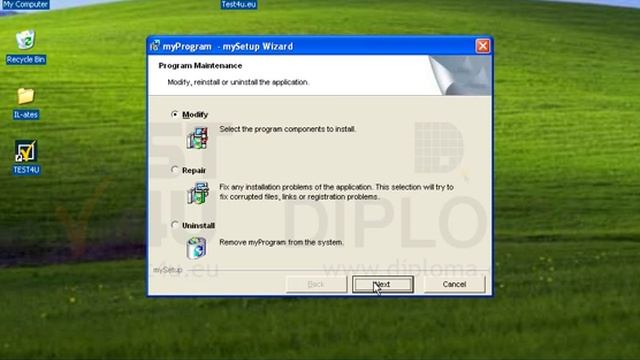Viewport: 640px width, 360px height.
Task: Click the installer icon in title bar
Action: (154, 46)
